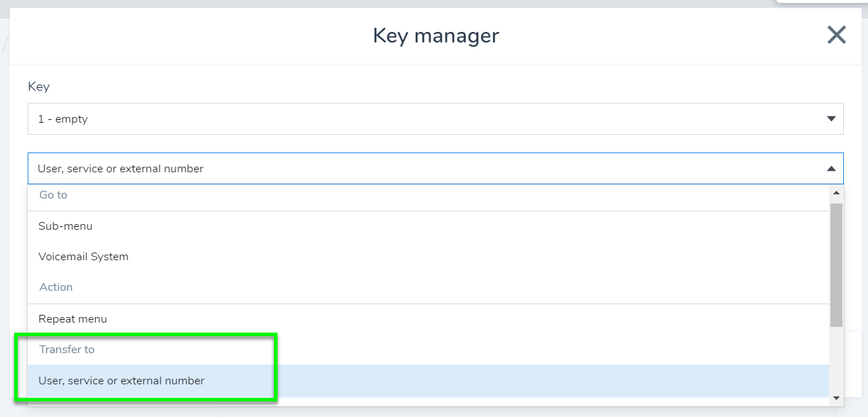
Task: Click the "Action" group header
Action: 56,287
